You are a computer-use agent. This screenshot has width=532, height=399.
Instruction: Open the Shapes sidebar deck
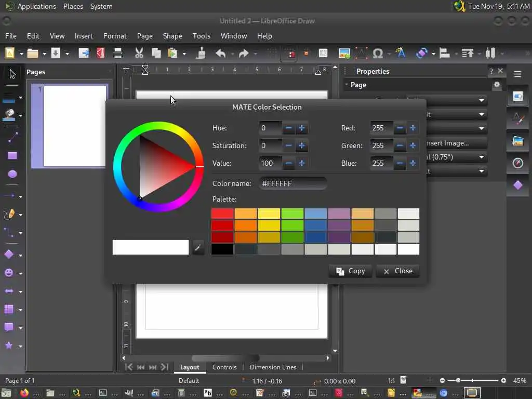tap(518, 185)
